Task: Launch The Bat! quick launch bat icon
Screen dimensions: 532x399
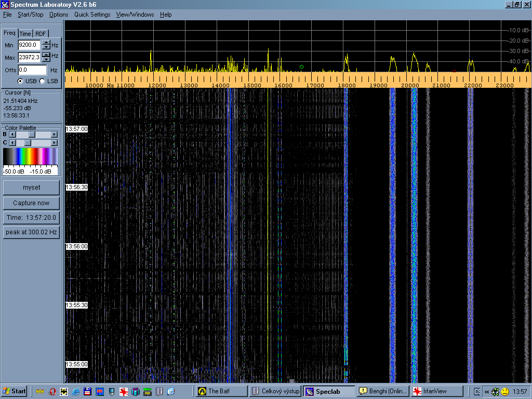Action: [64, 392]
